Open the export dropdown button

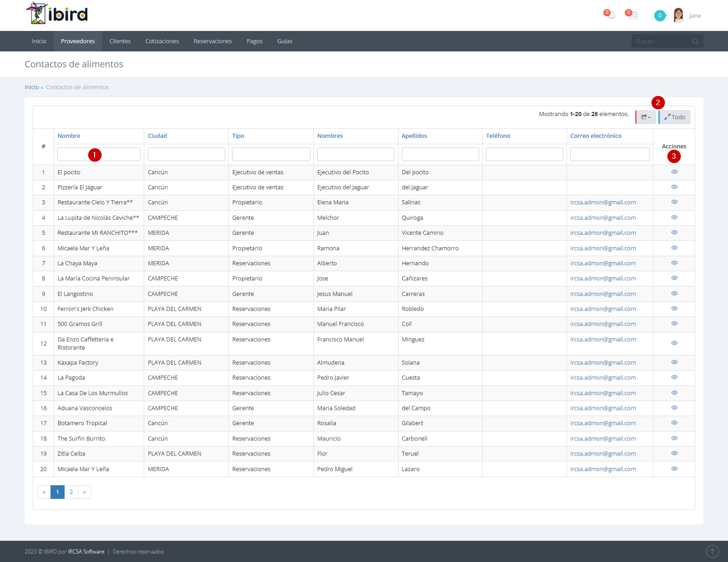click(x=646, y=117)
